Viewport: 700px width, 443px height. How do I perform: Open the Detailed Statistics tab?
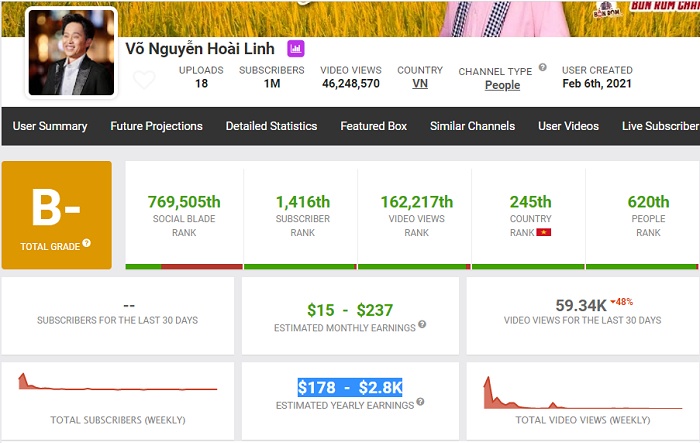click(x=271, y=126)
